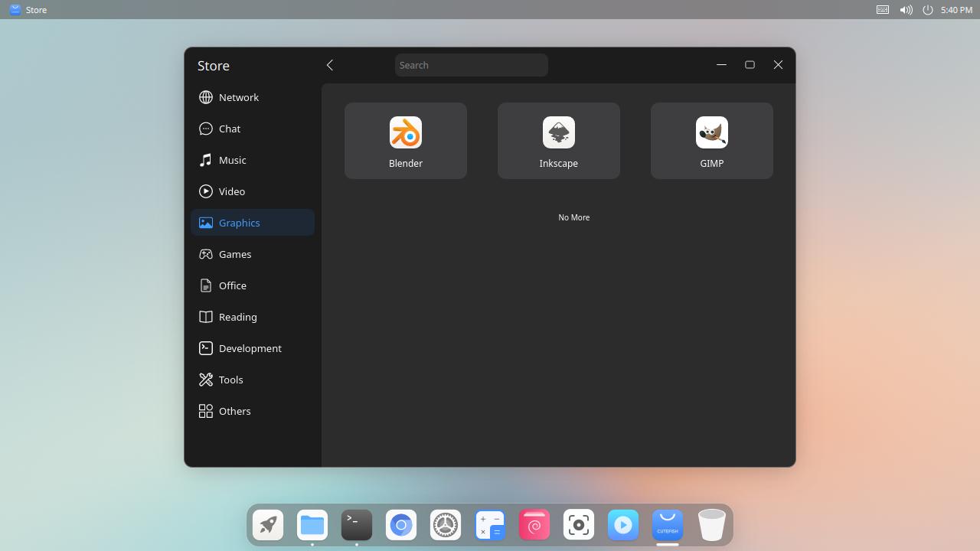Launch the web browser from the dock

[401, 525]
